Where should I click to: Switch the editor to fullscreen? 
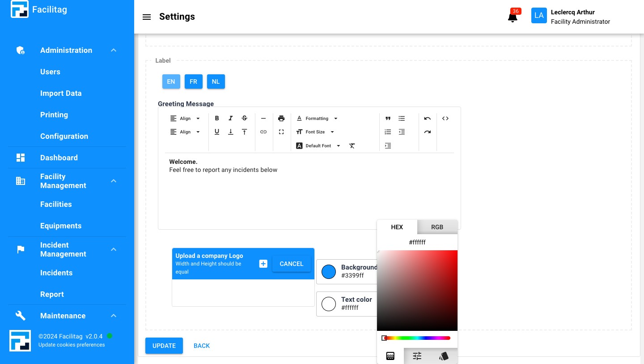tap(281, 132)
